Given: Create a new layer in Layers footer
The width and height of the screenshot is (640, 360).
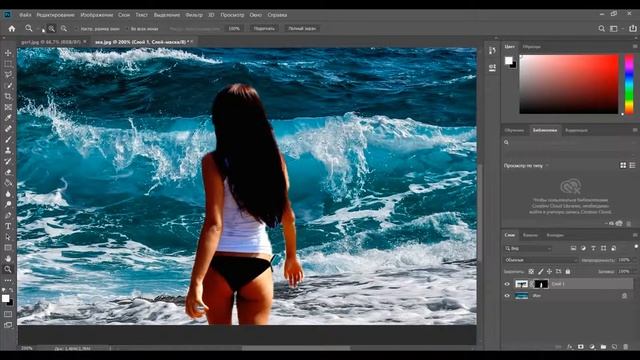Looking at the screenshot, I should pyautogui.click(x=615, y=347).
